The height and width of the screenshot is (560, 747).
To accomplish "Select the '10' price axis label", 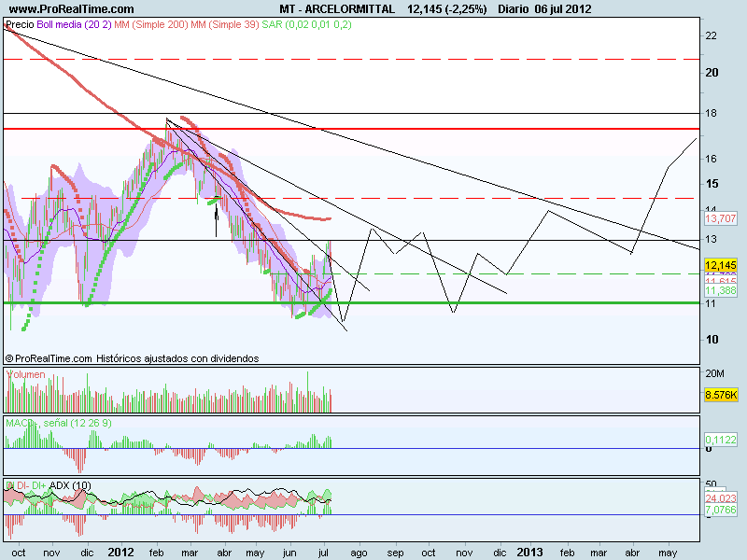I will pos(712,339).
